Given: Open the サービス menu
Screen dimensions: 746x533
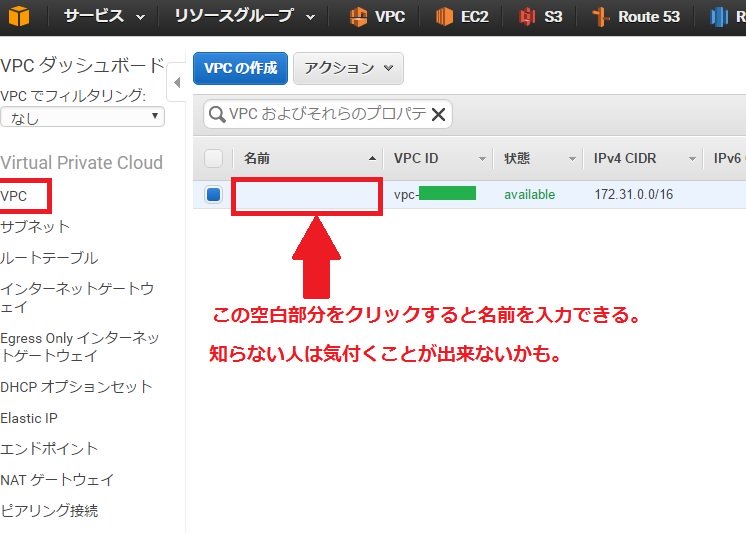Looking at the screenshot, I should coord(104,16).
